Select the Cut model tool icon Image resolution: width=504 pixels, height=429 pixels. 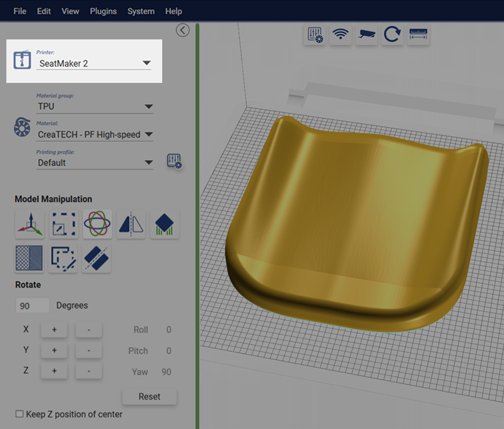click(x=96, y=258)
